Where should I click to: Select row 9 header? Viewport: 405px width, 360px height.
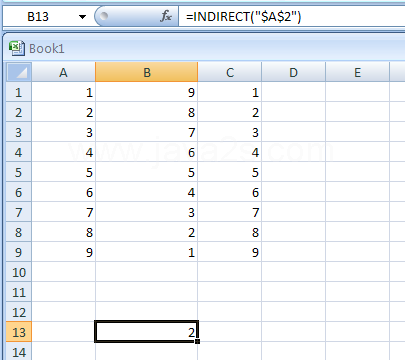19,252
